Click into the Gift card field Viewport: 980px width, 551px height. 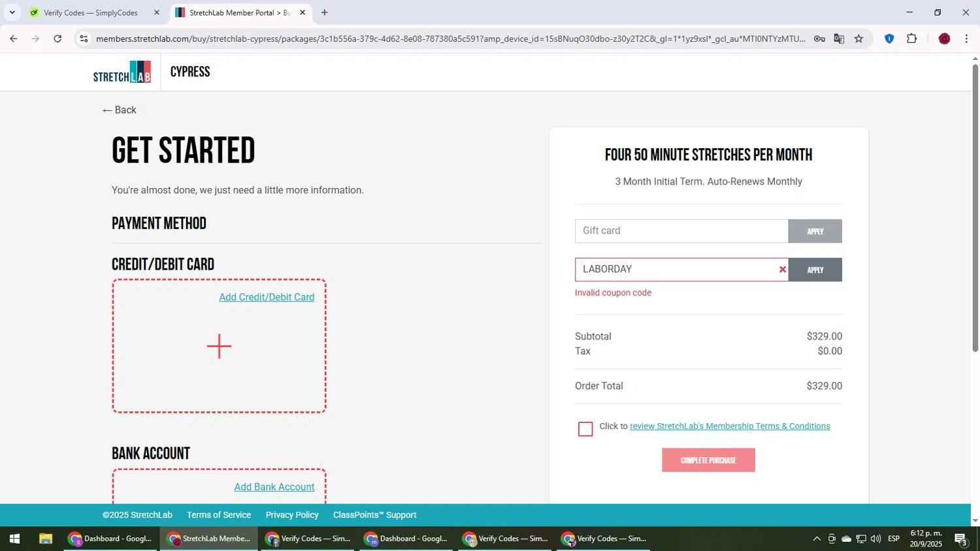[x=681, y=231]
